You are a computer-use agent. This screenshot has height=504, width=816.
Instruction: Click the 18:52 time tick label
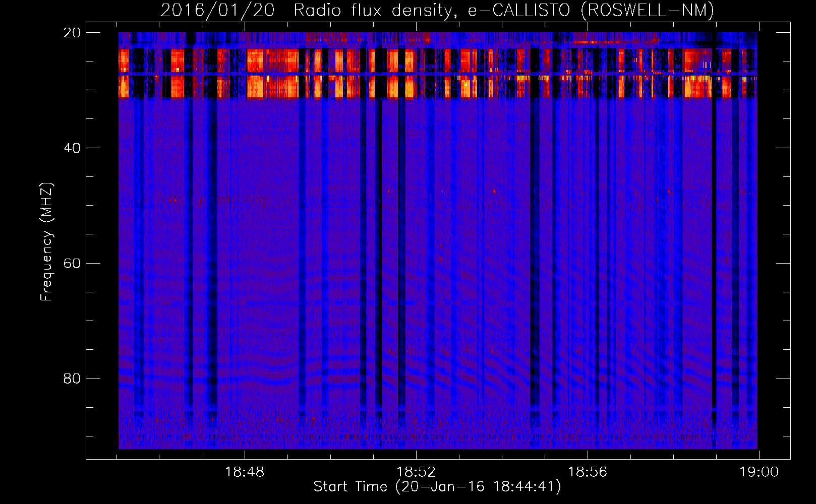[416, 472]
